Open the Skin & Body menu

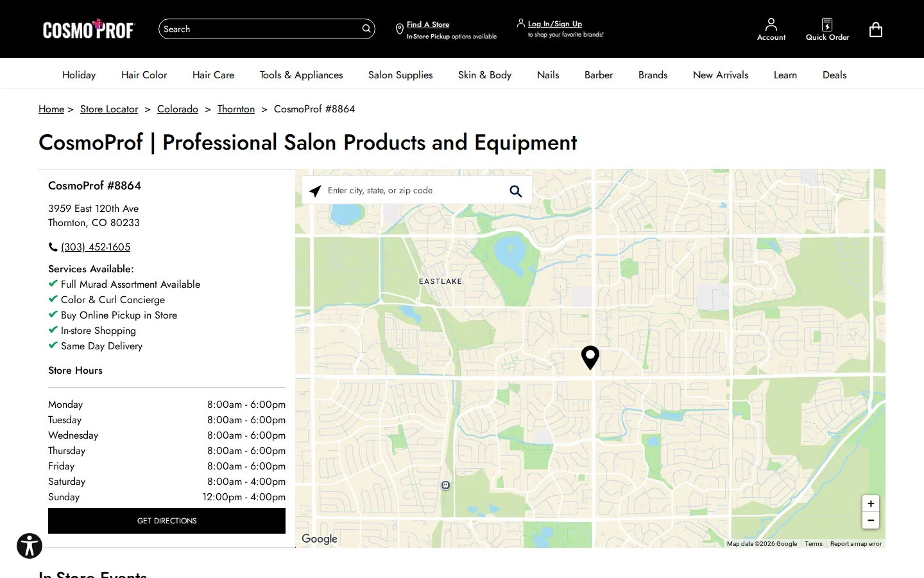[484, 75]
